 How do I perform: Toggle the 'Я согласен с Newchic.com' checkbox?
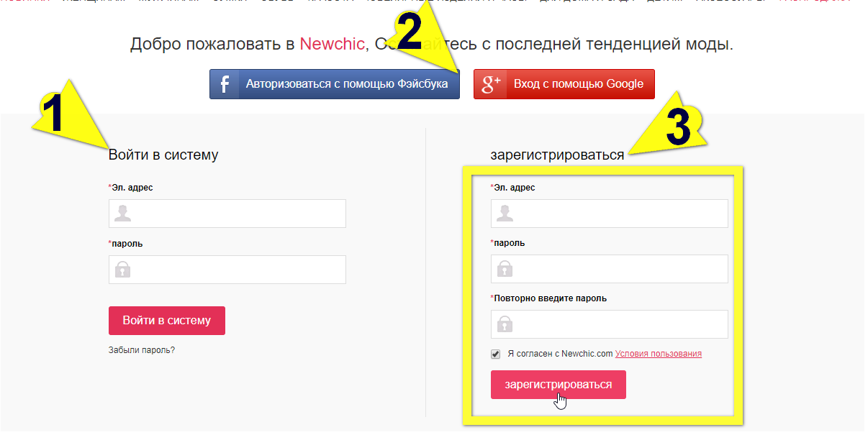(495, 354)
